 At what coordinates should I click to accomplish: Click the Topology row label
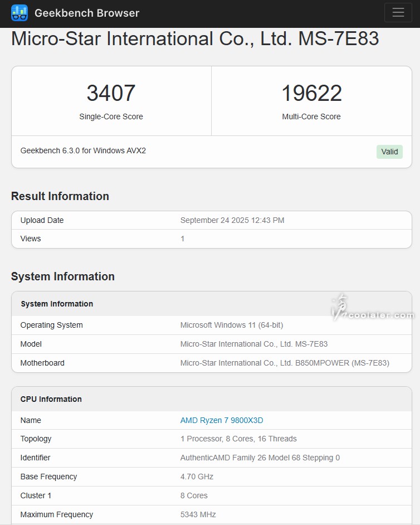(x=36, y=439)
